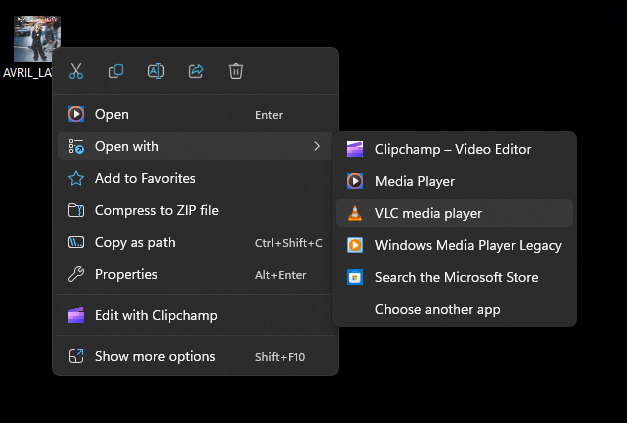627x423 pixels.
Task: Open with Windows Media Player Legacy
Action: 454,245
